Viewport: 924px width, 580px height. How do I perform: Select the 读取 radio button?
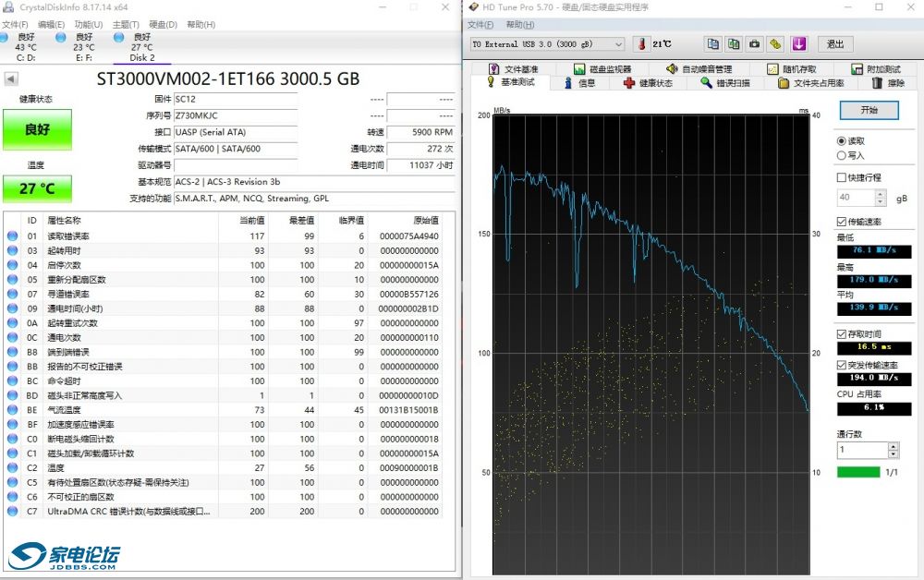tap(842, 141)
